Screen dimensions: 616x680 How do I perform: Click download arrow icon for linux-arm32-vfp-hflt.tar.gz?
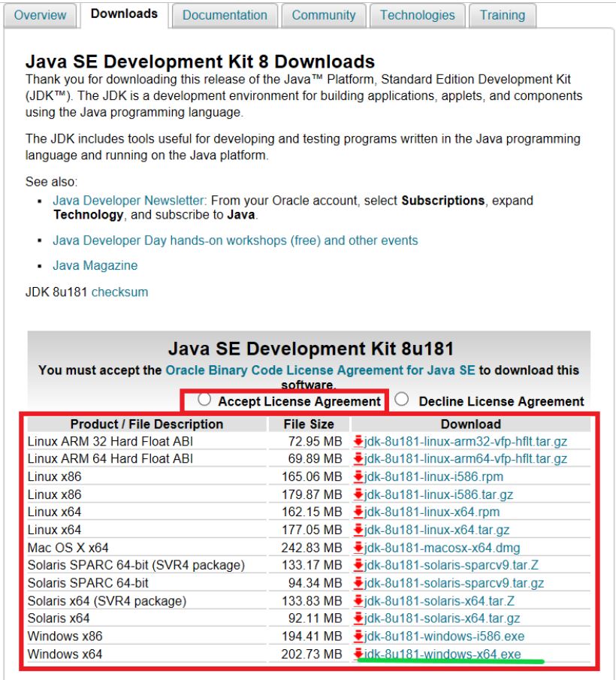tap(358, 442)
